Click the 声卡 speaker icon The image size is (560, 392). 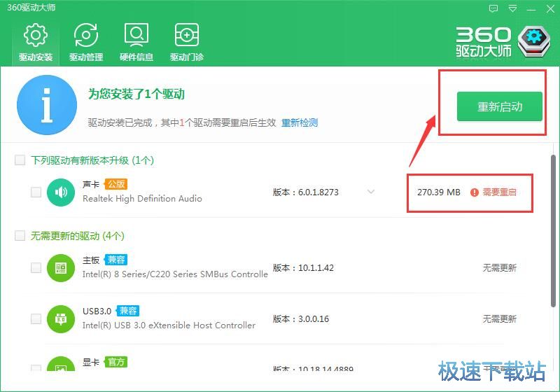(61, 192)
